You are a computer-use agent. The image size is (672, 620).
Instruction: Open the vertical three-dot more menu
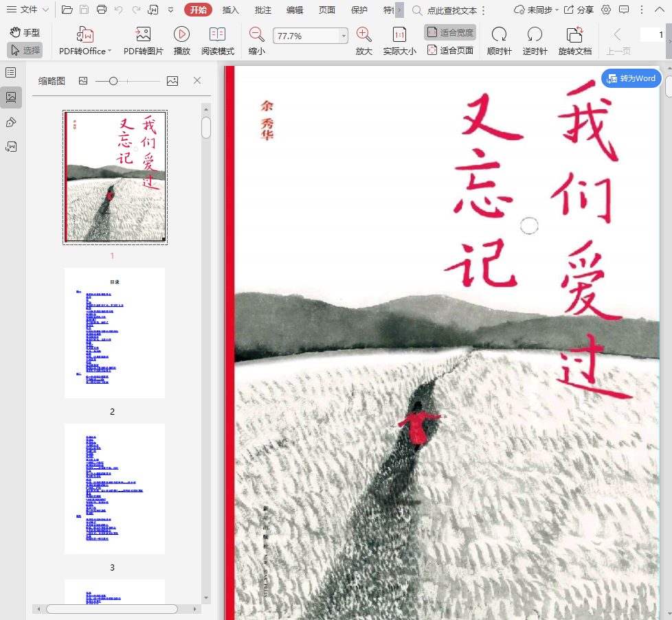click(642, 10)
